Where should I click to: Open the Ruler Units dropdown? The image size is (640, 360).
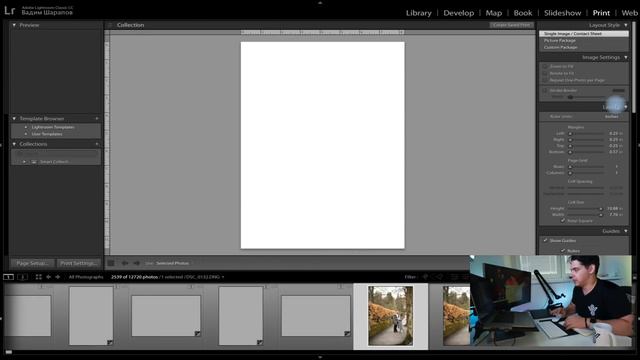(611, 116)
